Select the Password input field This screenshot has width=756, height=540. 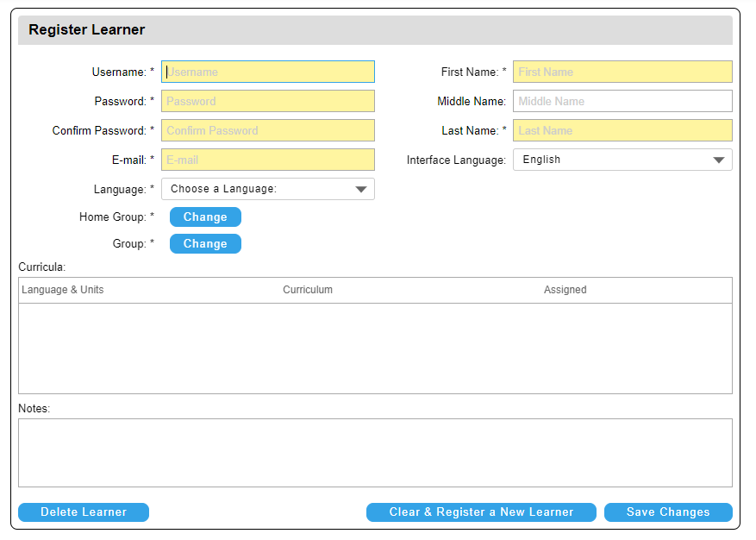coord(267,101)
